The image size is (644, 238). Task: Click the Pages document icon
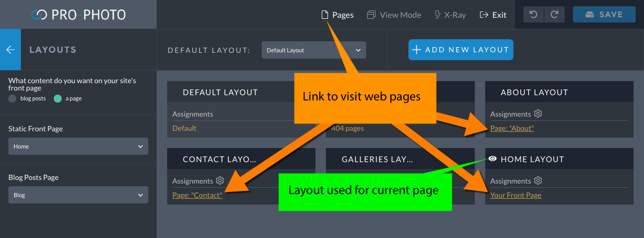[325, 15]
